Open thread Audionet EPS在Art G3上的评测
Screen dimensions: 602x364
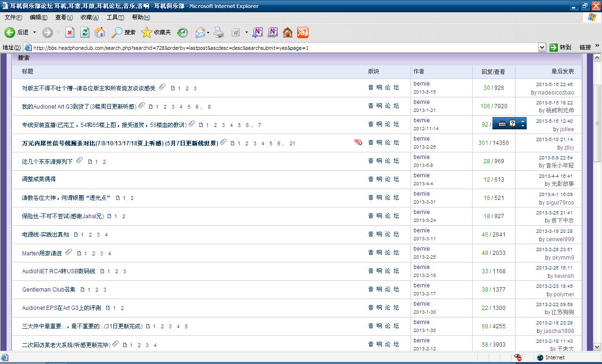tap(62, 308)
